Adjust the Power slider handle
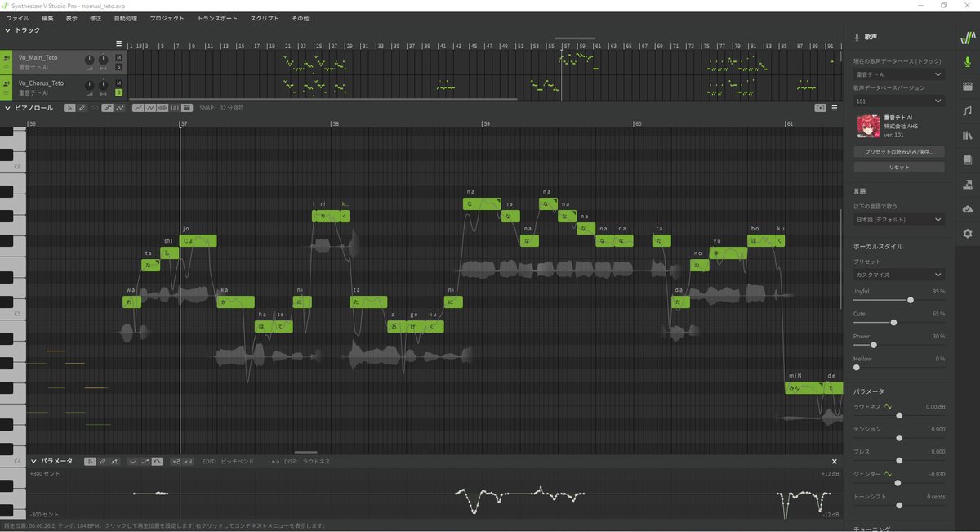The height and width of the screenshot is (532, 980). coord(874,345)
